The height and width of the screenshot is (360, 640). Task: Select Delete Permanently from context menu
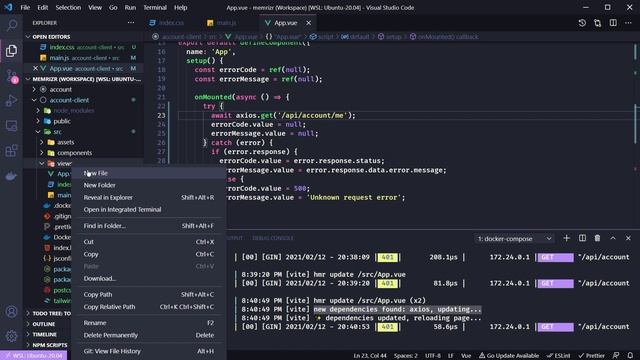[x=149, y=335]
